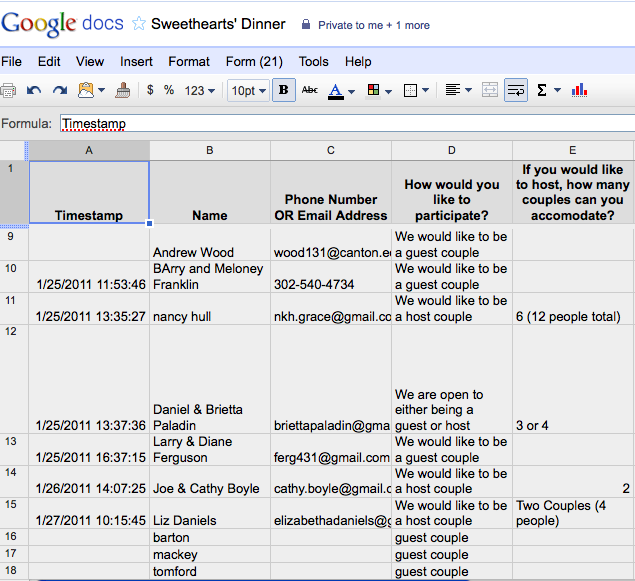
Task: Open Private to me + 1 more link
Action: (373, 25)
